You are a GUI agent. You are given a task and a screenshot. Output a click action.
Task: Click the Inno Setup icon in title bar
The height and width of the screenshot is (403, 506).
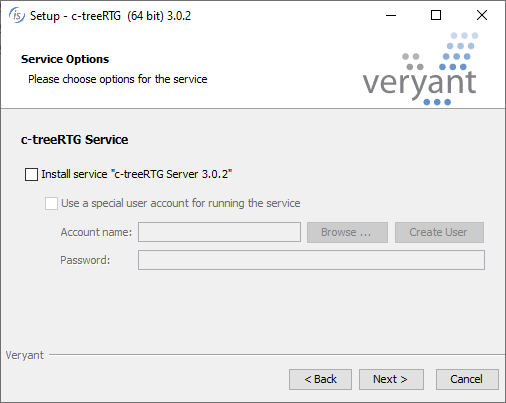[x=16, y=15]
